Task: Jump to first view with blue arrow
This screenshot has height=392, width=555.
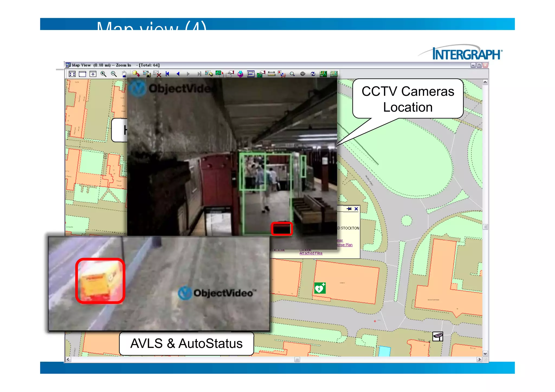Action: 167,74
